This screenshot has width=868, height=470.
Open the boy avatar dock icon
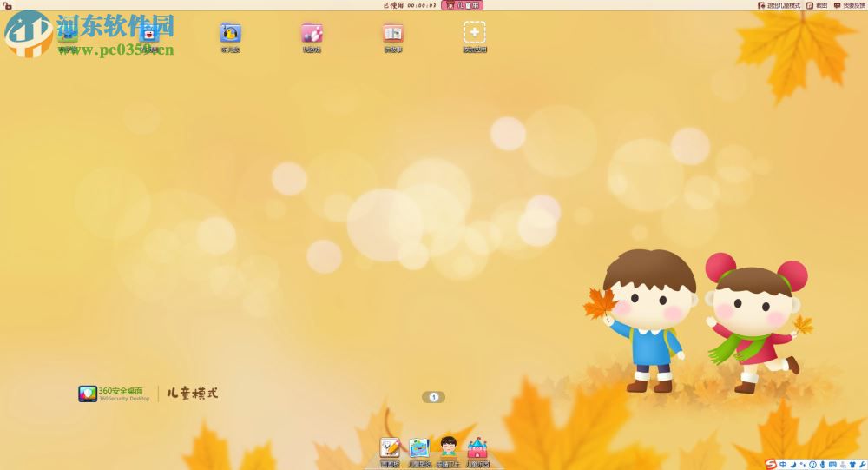pyautogui.click(x=449, y=447)
